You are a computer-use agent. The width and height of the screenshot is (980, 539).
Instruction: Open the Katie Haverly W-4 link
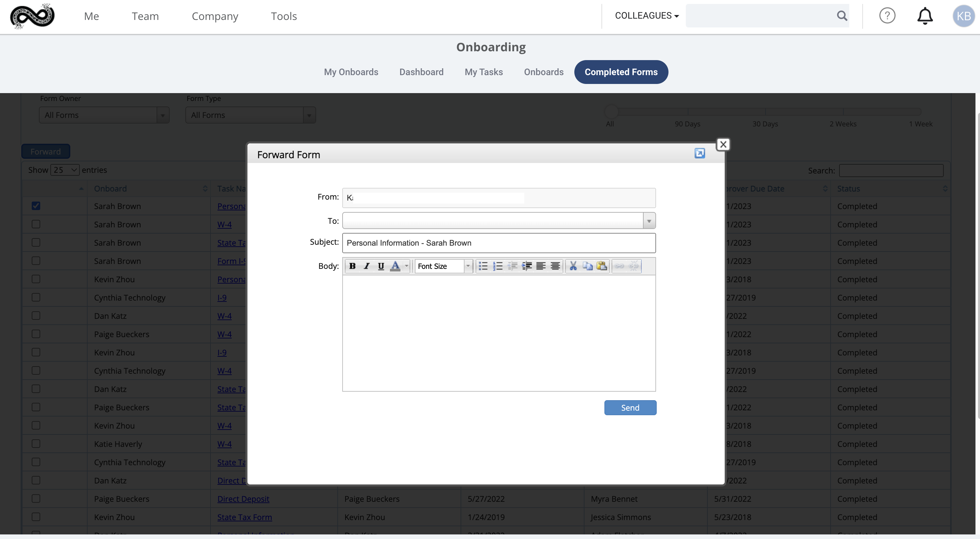pos(225,444)
